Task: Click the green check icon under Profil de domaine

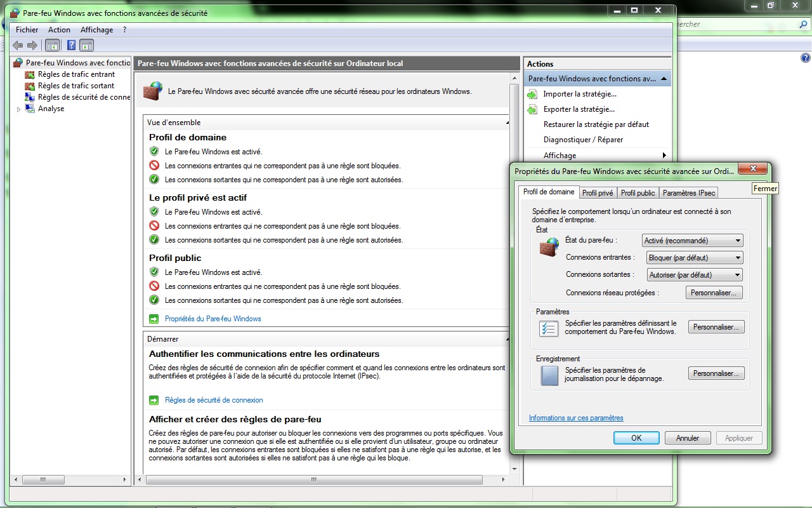Action: click(154, 179)
